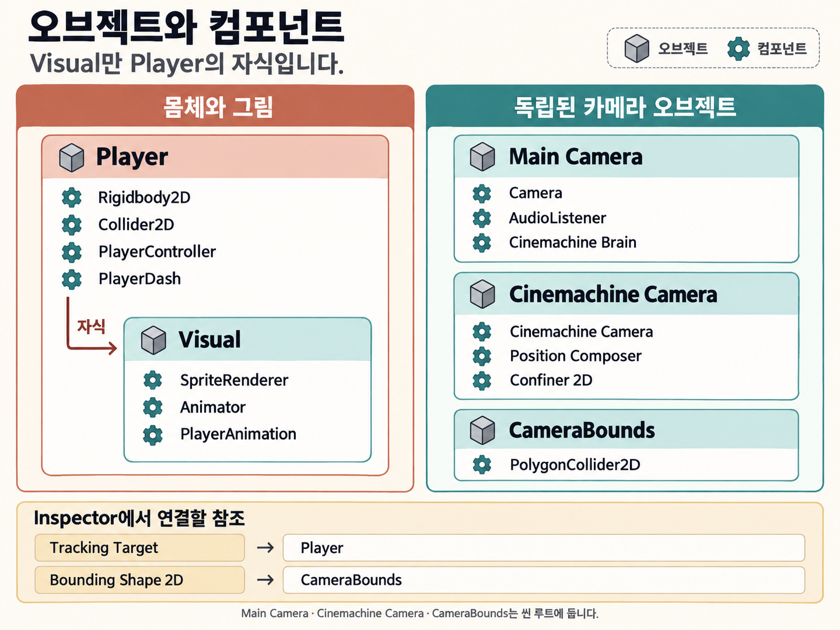Select the 독립된 카메라 오브젝트 panel header
840x630 pixels.
625,107
